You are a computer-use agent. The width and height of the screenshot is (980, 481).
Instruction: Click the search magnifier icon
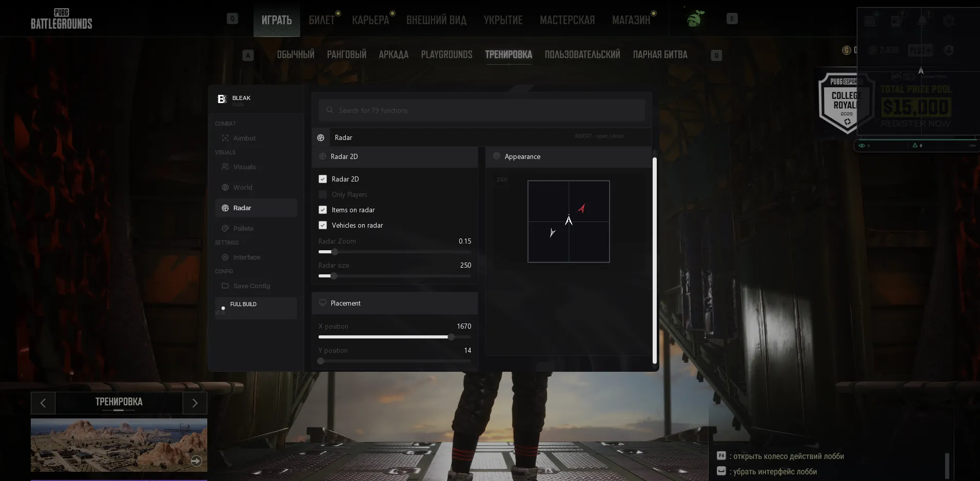tap(330, 110)
